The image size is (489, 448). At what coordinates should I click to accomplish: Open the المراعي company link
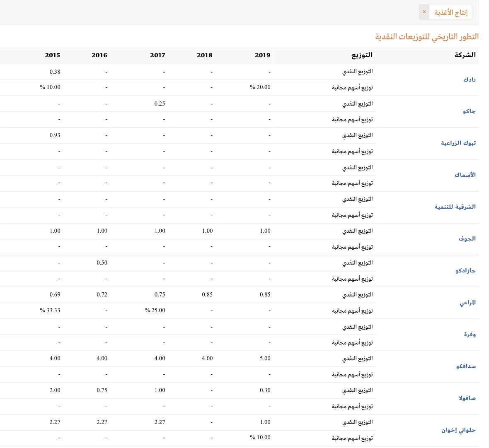[x=467, y=303]
